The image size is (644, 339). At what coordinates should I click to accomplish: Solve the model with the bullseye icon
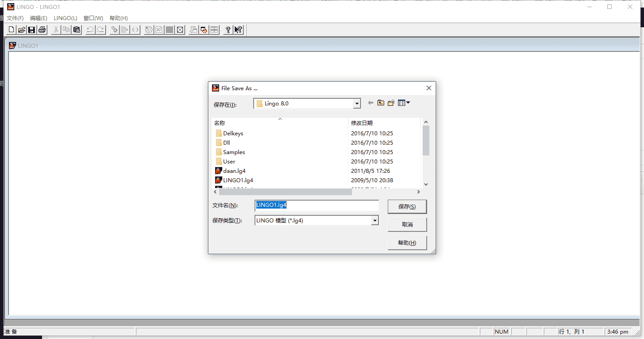(x=149, y=30)
